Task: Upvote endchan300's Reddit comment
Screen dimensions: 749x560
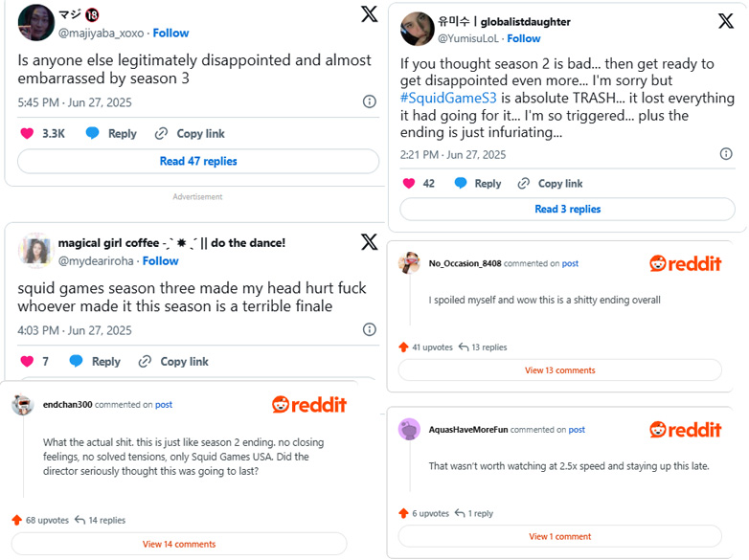Action: click(16, 520)
